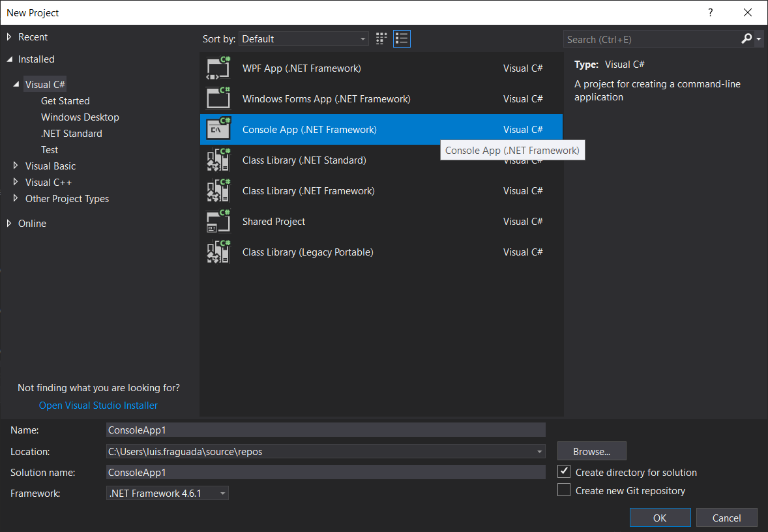Select Windows Forms App (.NET Framework) text
Screen dimensions: 768x532
pos(326,98)
